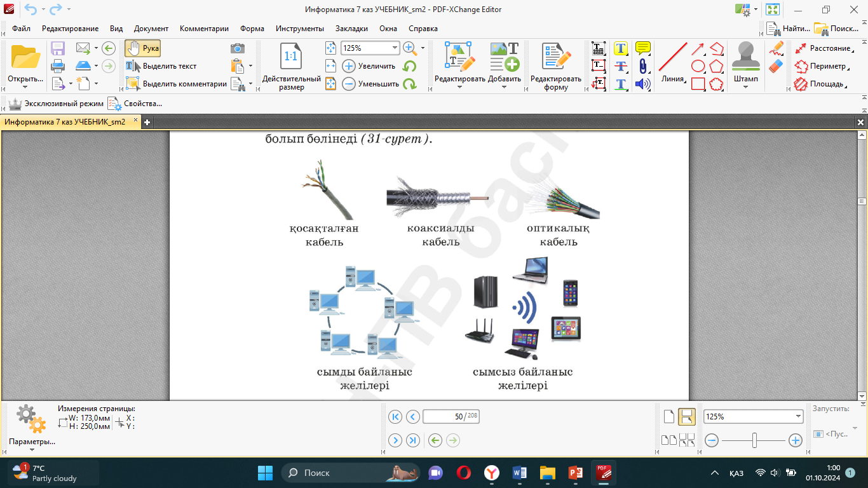This screenshot has height=488, width=868.
Task: Open the Windows Start menu
Action: point(265,473)
